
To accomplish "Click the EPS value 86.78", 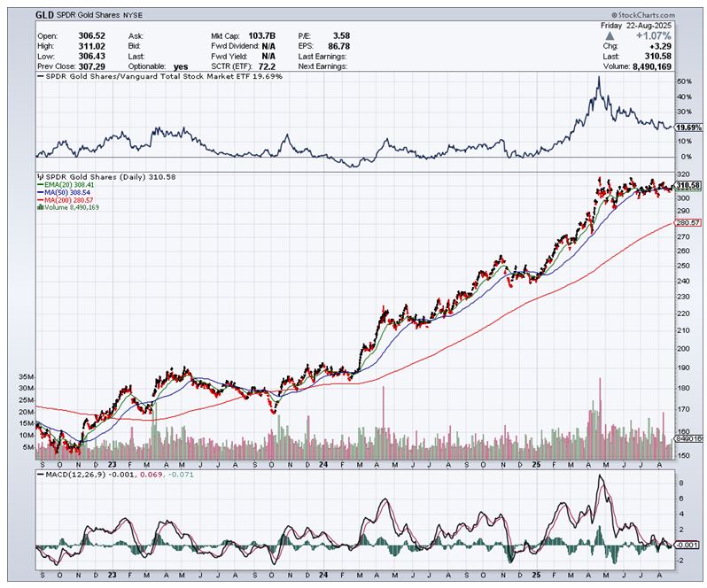I will click(x=339, y=46).
